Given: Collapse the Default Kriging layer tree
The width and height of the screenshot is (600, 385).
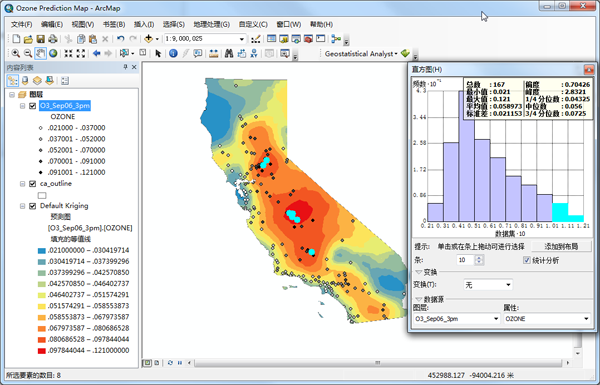Looking at the screenshot, I should [23, 206].
